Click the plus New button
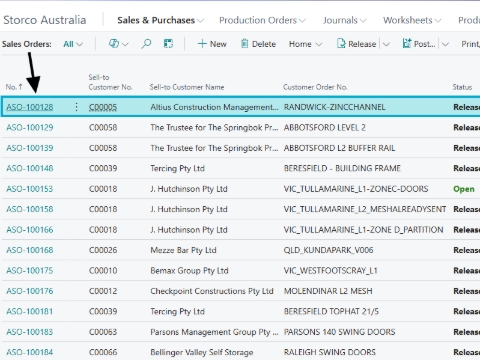 coord(212,44)
